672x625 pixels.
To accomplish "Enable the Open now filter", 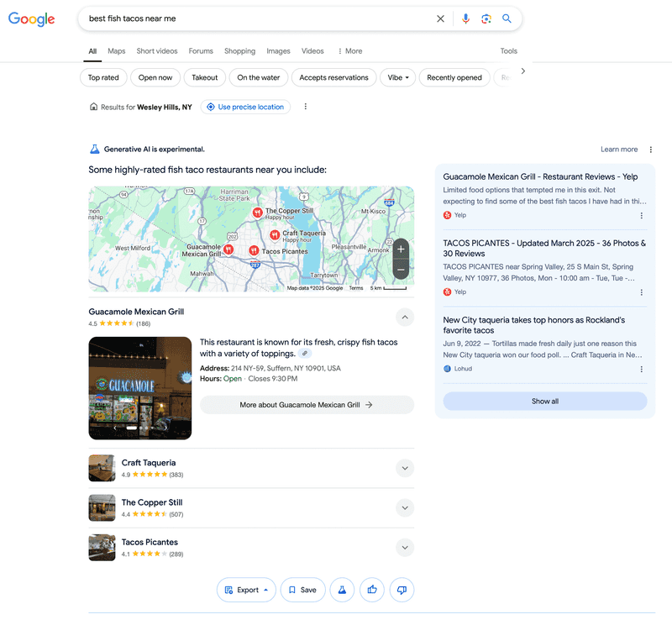I will point(155,77).
